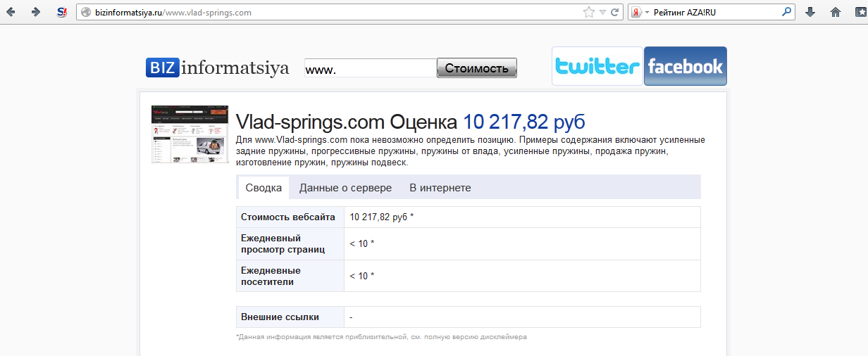Bookmark this page with the star icon
The height and width of the screenshot is (356, 868).
coord(588,12)
